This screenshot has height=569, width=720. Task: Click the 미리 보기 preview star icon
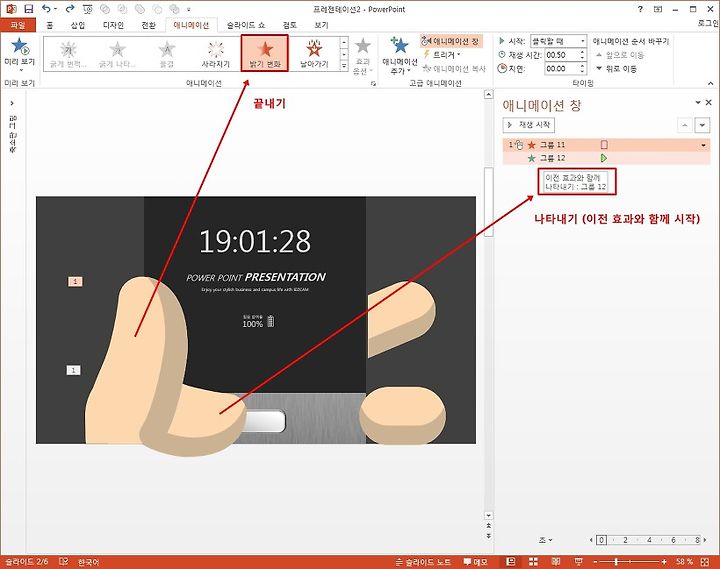pos(19,46)
